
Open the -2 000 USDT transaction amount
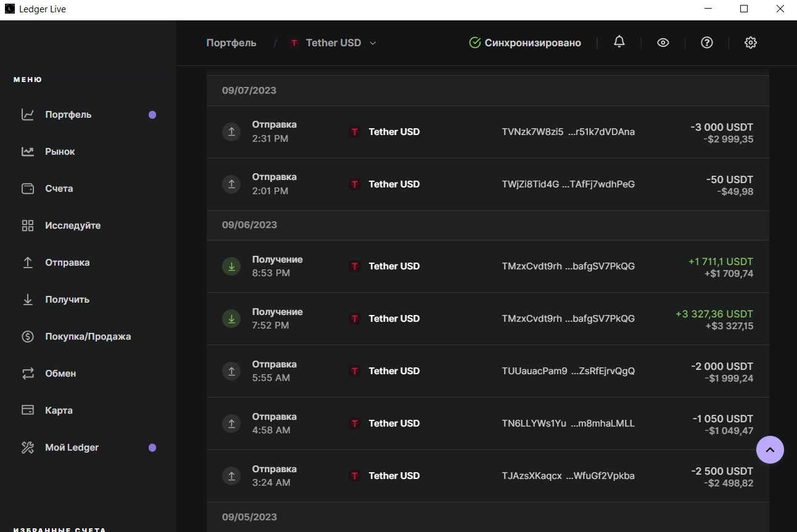click(x=722, y=366)
